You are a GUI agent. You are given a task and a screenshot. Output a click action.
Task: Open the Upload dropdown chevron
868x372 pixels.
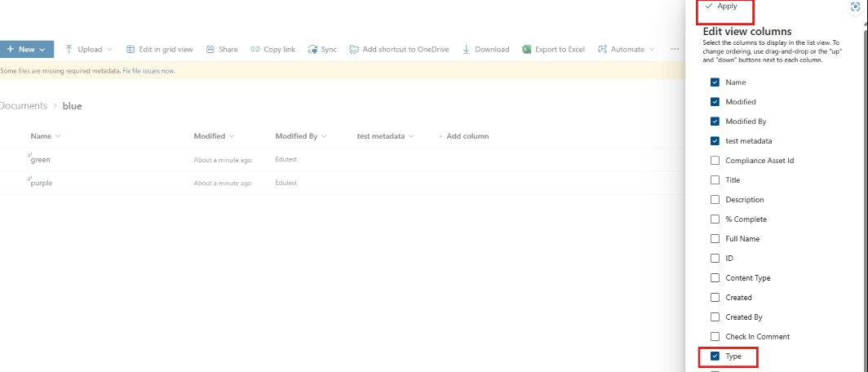click(x=109, y=49)
